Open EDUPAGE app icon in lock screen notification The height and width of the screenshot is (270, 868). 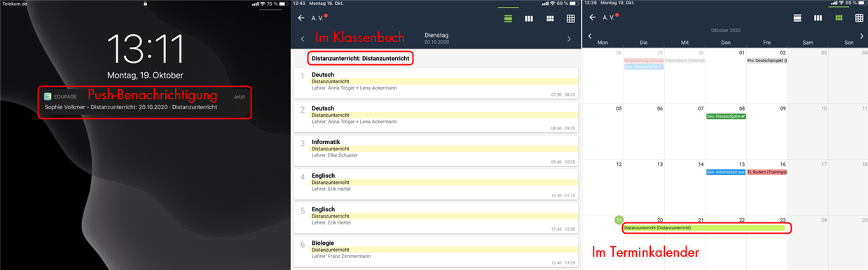(x=48, y=97)
